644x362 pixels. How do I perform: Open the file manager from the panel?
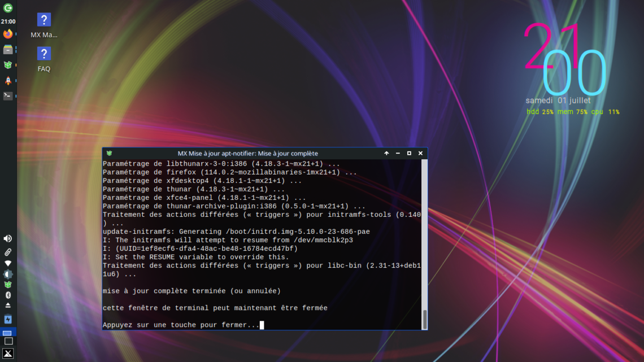[7, 50]
